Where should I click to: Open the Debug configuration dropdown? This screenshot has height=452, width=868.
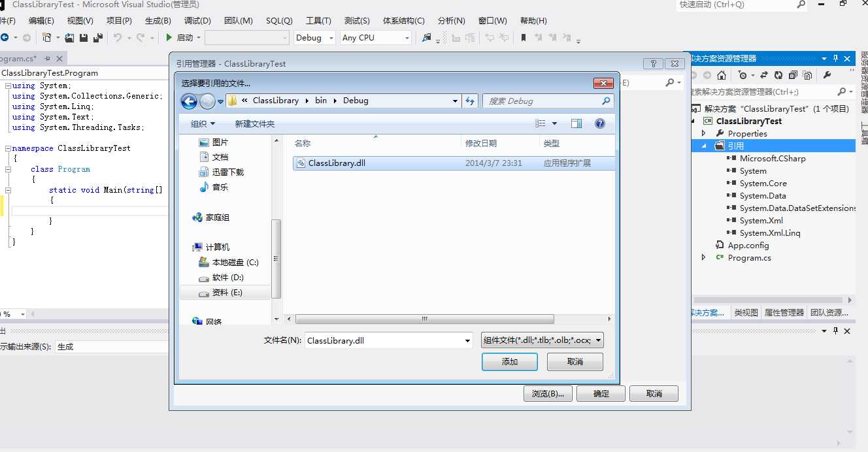click(x=330, y=38)
